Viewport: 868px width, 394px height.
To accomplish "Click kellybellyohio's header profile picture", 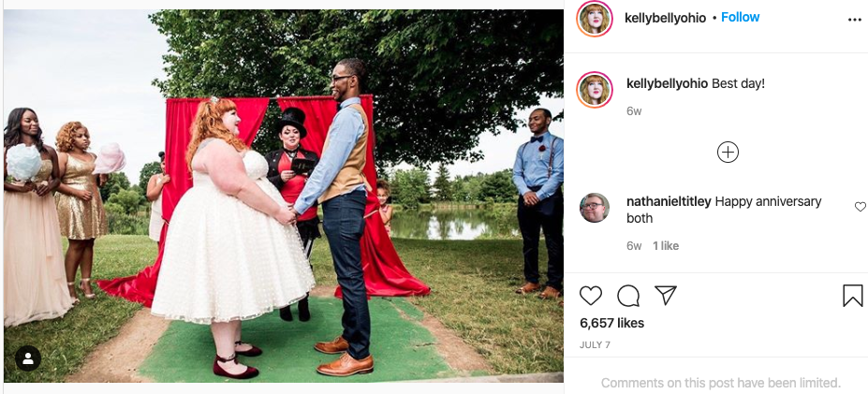I will point(594,19).
